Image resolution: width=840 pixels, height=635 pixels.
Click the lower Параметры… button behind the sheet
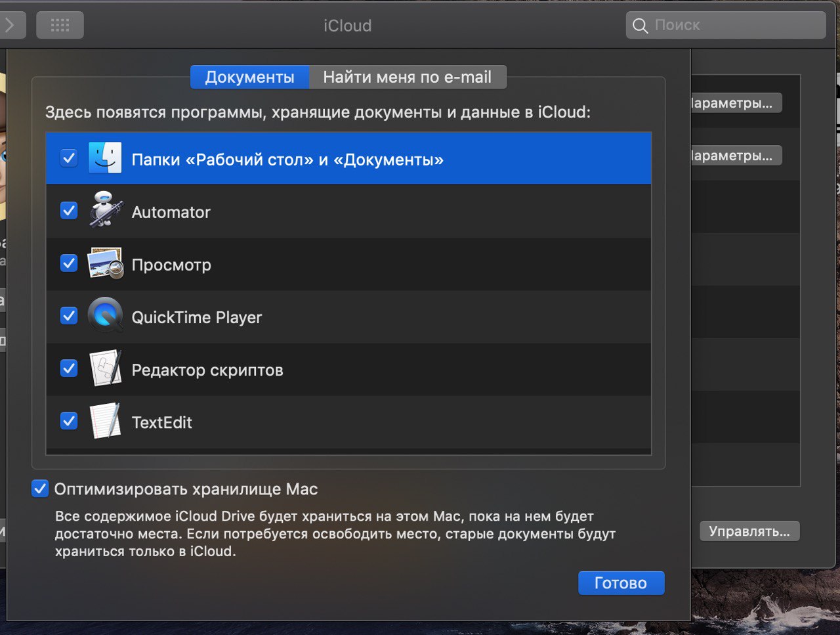[736, 156]
